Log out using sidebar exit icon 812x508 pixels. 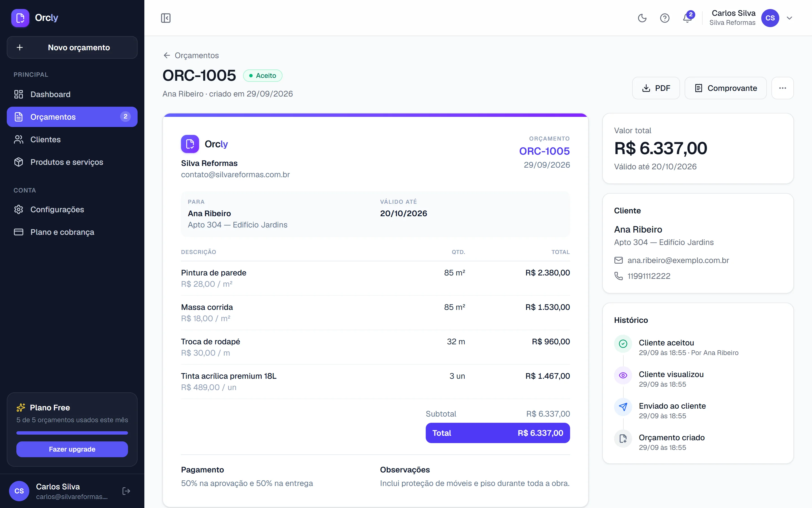point(126,491)
